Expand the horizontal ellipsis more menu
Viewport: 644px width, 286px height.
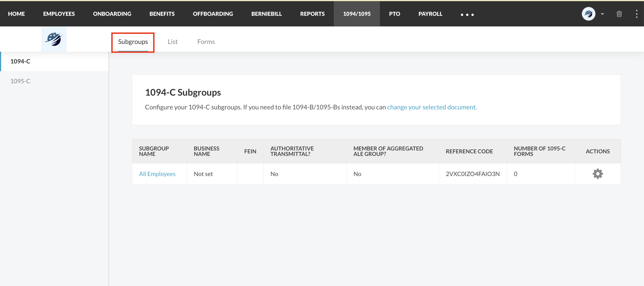(467, 14)
